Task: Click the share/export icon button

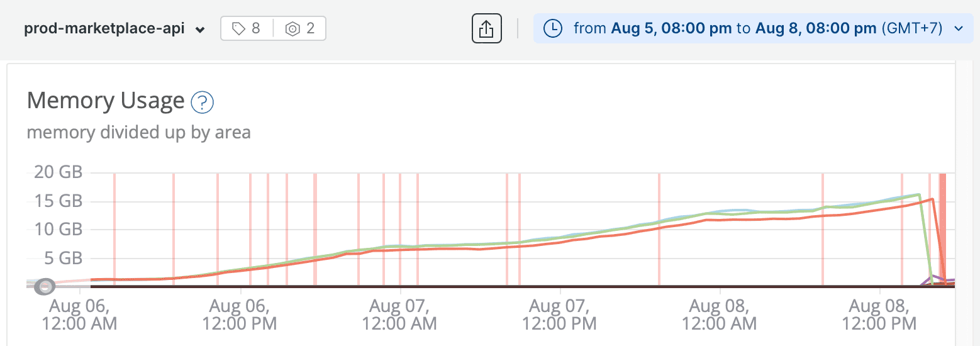Action: pos(486,29)
